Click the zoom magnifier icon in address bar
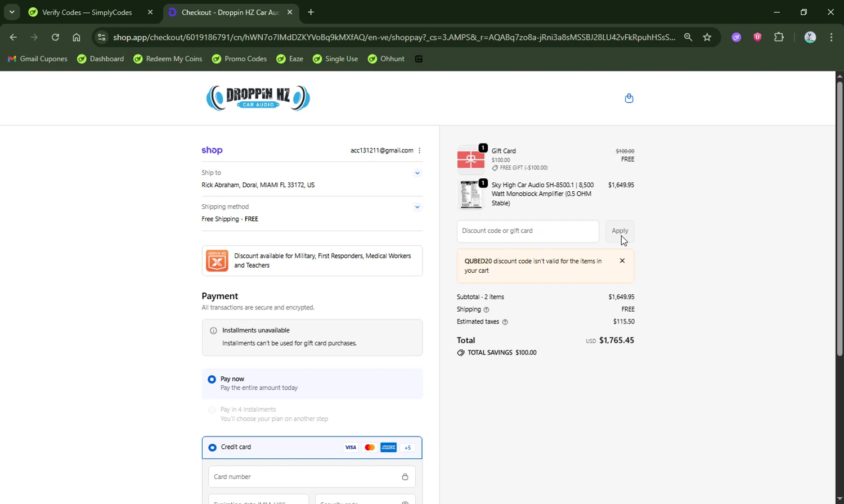 [688, 38]
